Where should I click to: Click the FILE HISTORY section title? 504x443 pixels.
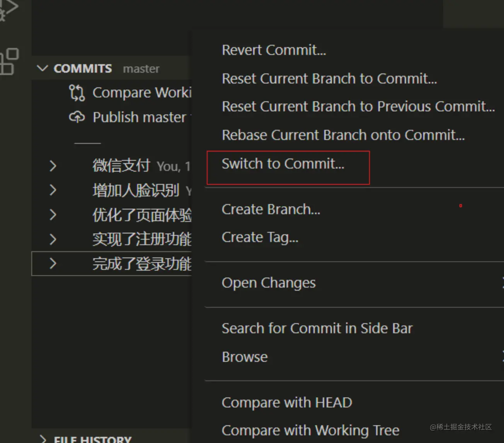[x=92, y=439]
